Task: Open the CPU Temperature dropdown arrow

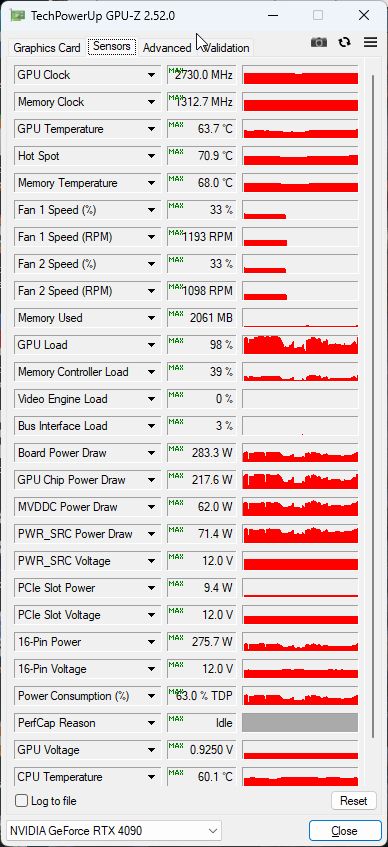Action: pyautogui.click(x=151, y=777)
